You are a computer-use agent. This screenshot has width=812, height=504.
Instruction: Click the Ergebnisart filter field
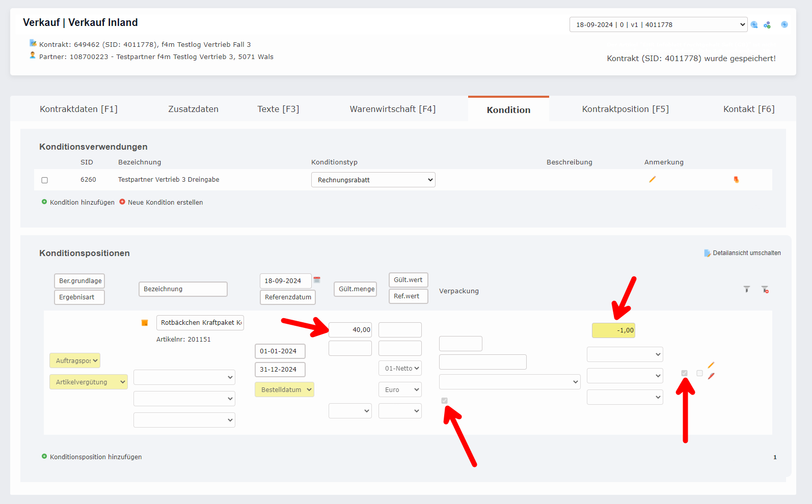click(79, 297)
